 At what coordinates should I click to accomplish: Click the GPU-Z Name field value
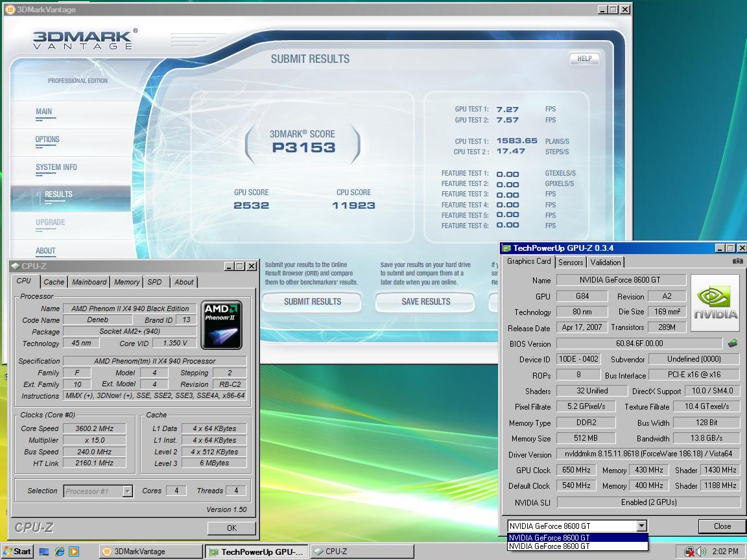(621, 280)
